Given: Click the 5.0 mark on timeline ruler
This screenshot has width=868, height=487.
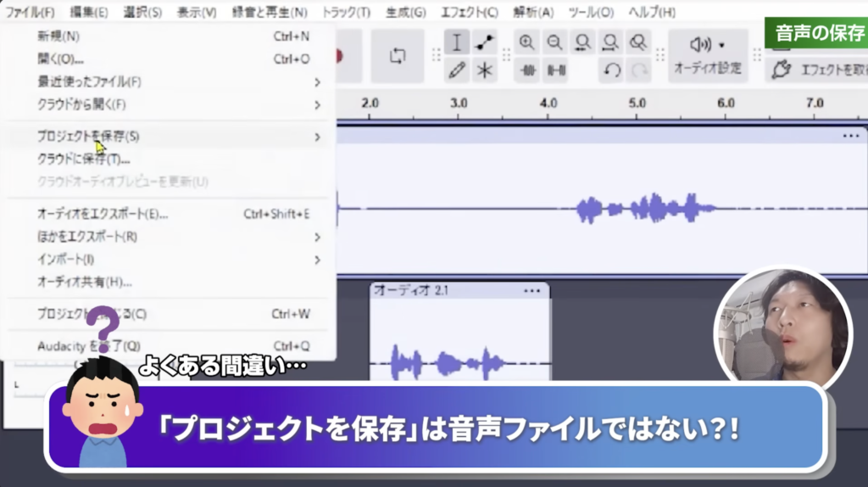Looking at the screenshot, I should coord(637,103).
